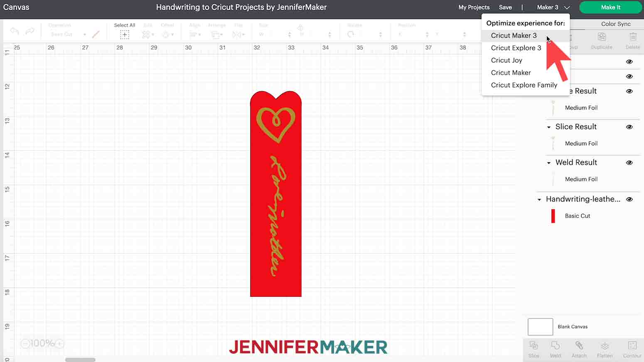Click the project title in header
The height and width of the screenshot is (362, 644).
(241, 7)
